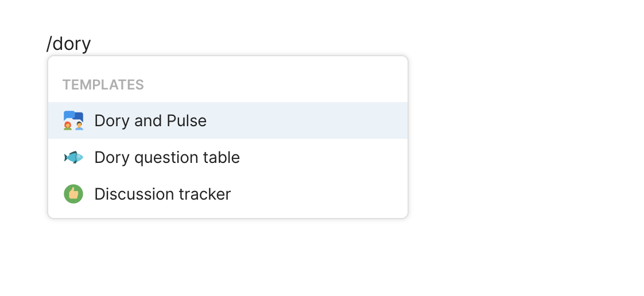
Task: Click the fish icon for Dory question table
Action: pos(73,157)
